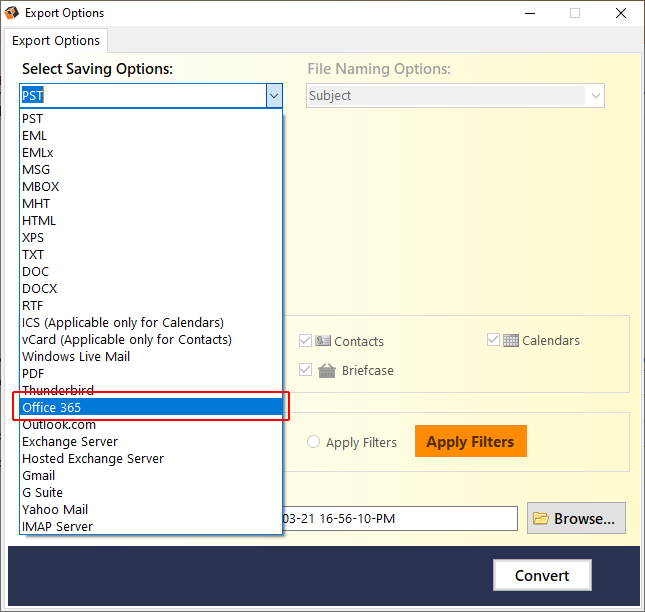The height and width of the screenshot is (612, 645).
Task: Click the Calendars grid icon
Action: pyautogui.click(x=510, y=341)
